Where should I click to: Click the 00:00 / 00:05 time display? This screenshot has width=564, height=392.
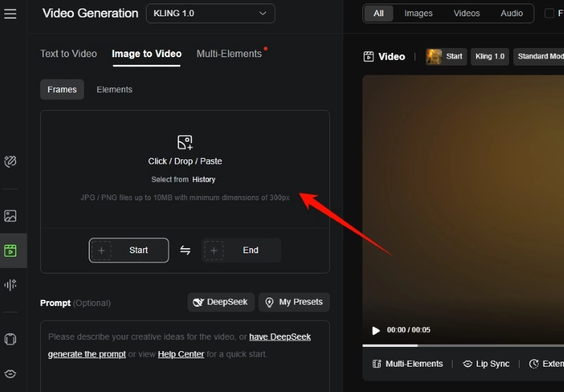[x=409, y=330]
